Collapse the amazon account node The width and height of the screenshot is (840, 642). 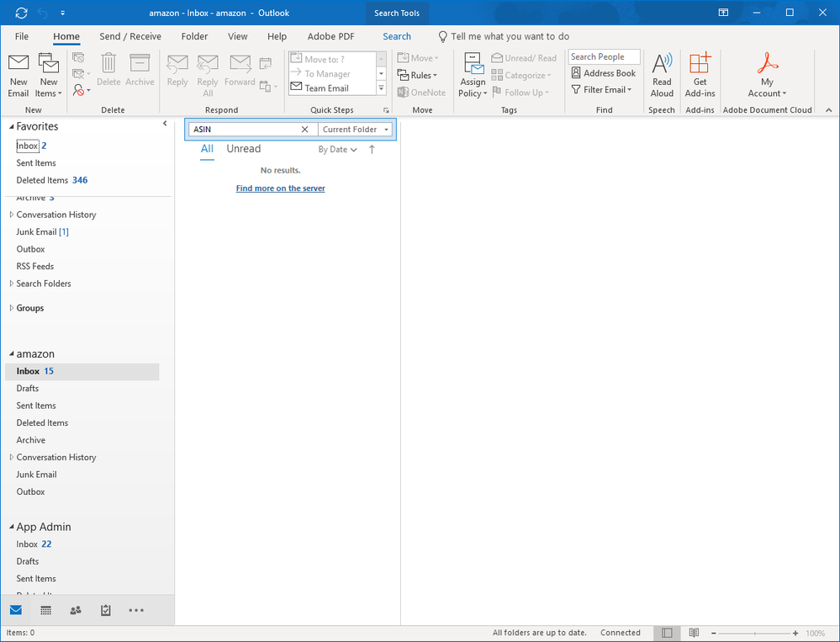(x=11, y=354)
